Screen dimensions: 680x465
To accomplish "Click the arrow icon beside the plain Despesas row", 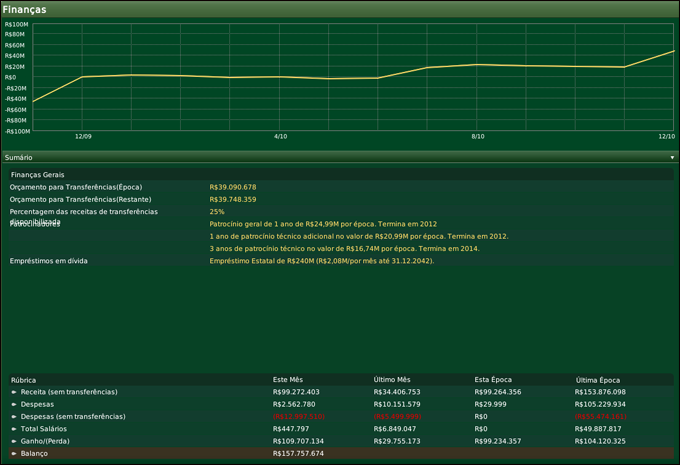I will (x=14, y=404).
